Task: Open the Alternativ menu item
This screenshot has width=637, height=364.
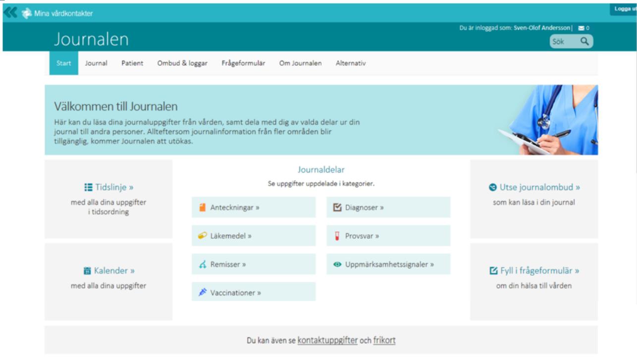Action: [x=351, y=63]
